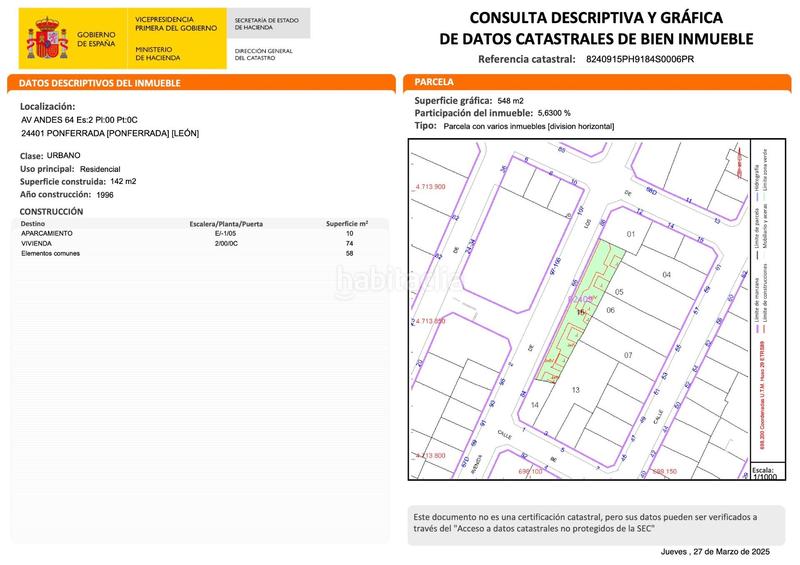
Task: Click parcel '14' on the cadastral map
Action: click(x=534, y=405)
